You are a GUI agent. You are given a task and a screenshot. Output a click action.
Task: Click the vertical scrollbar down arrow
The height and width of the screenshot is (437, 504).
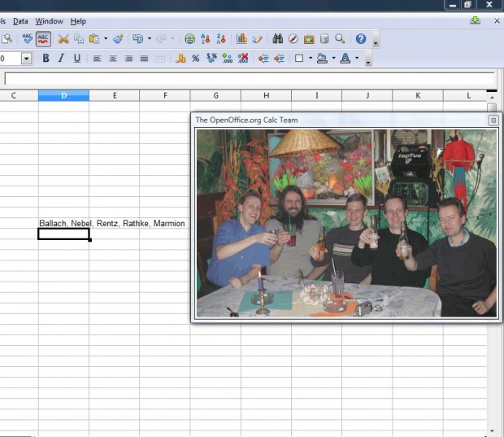click(492, 431)
